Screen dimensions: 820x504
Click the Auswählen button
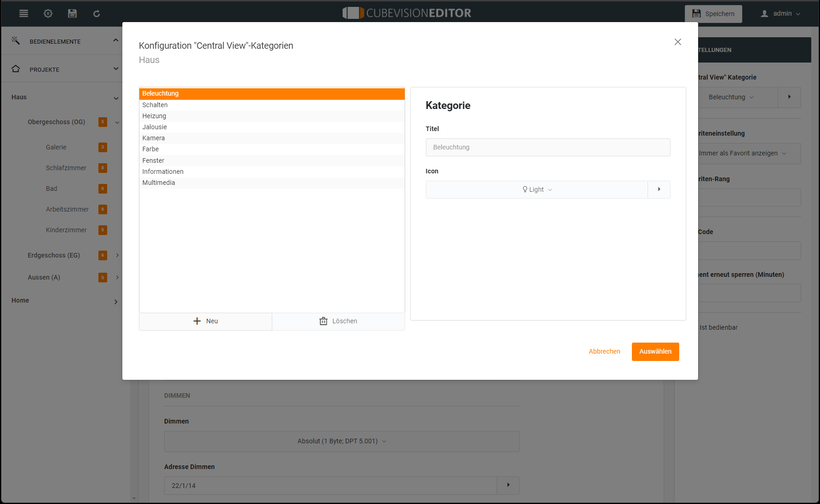tap(655, 351)
